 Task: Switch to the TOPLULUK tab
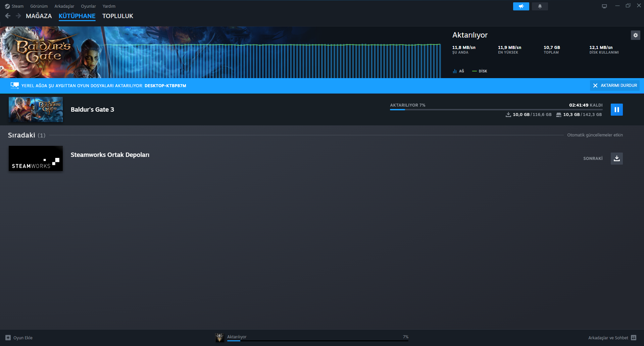pos(118,16)
